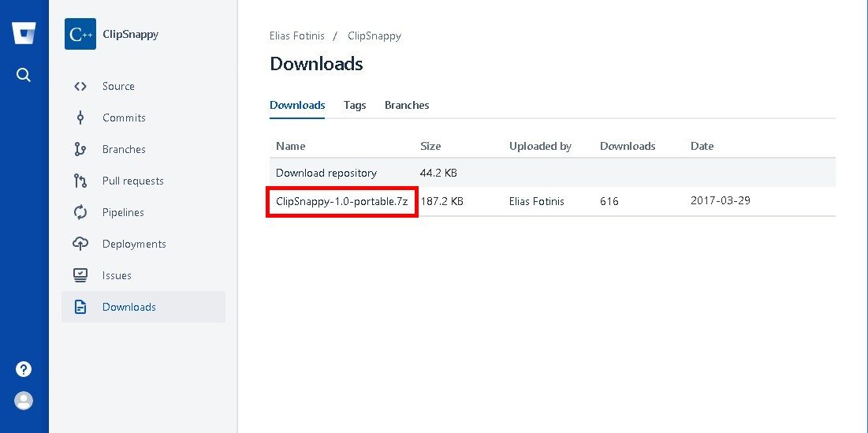Click the 616 downloads count cell
The width and height of the screenshot is (868, 433).
tap(609, 202)
